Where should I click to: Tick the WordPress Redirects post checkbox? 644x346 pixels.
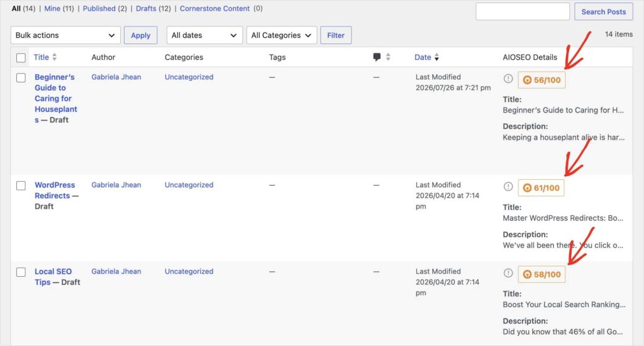click(x=21, y=186)
